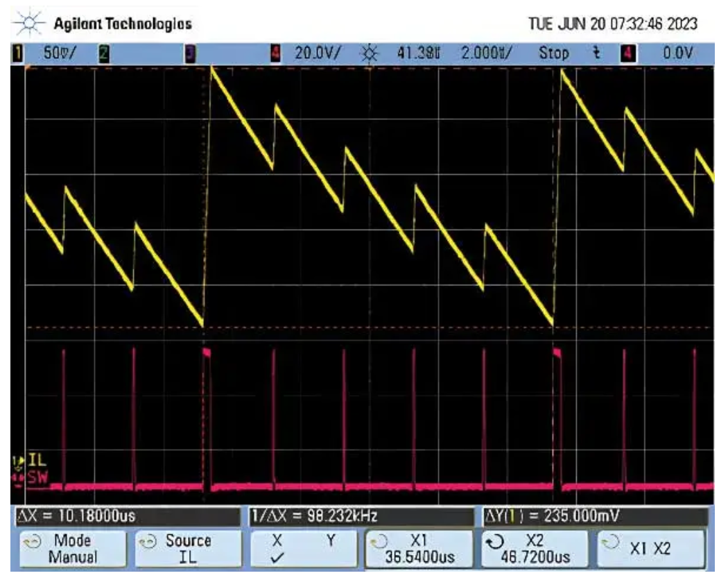Select channel 4 indicator showing 20.0V/
Viewport: 728px width, 580px height.
tap(276, 53)
